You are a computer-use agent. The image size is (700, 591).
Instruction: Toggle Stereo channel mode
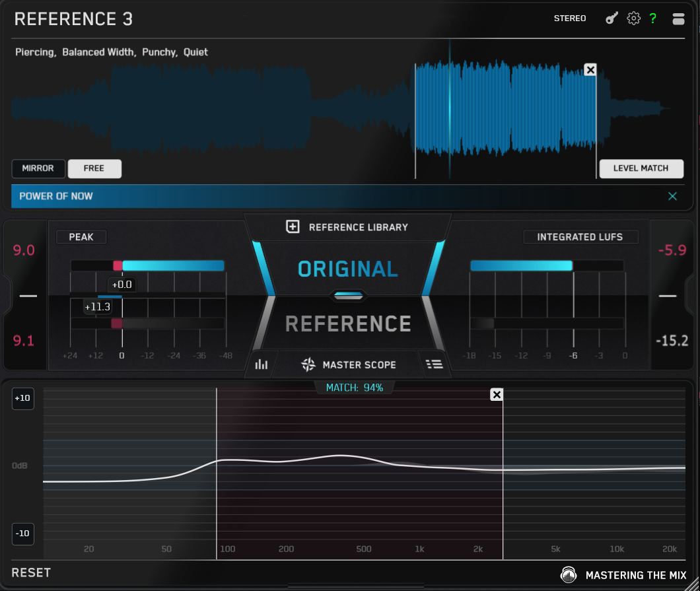click(570, 18)
